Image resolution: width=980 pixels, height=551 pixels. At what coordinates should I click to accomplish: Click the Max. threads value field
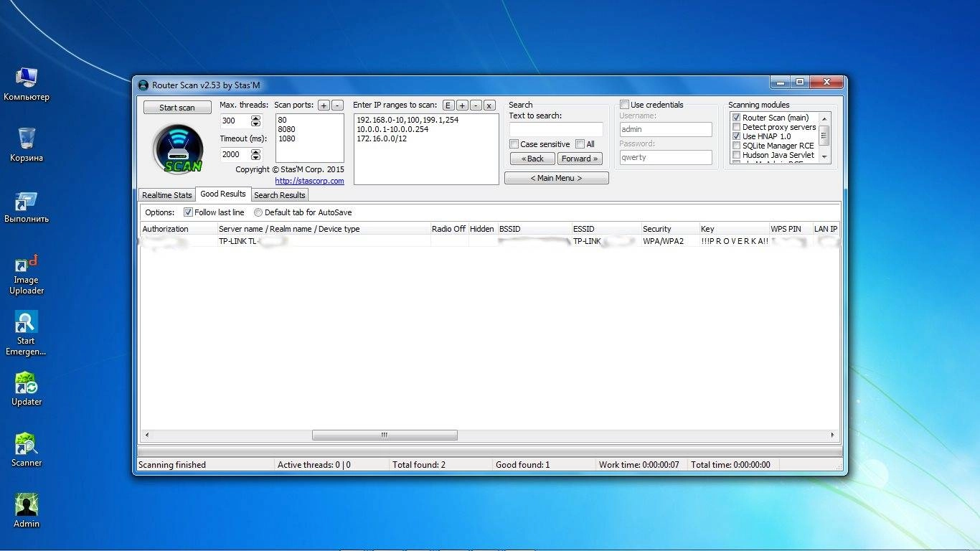(x=235, y=121)
